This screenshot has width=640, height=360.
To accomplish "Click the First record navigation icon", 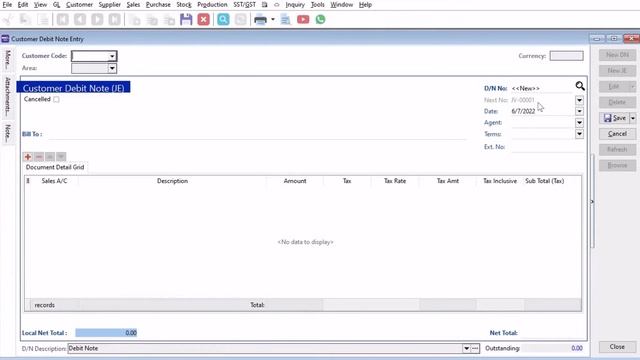I will [62, 20].
